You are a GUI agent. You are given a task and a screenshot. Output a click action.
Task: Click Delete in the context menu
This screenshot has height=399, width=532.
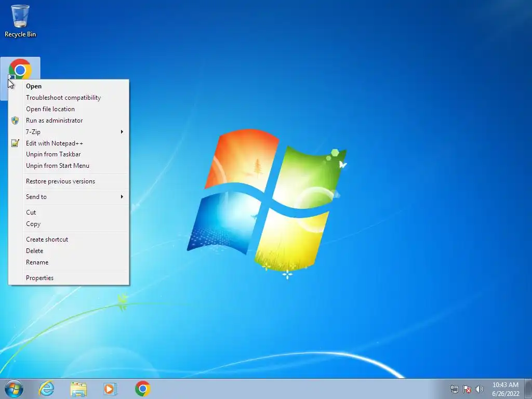(x=69, y=251)
